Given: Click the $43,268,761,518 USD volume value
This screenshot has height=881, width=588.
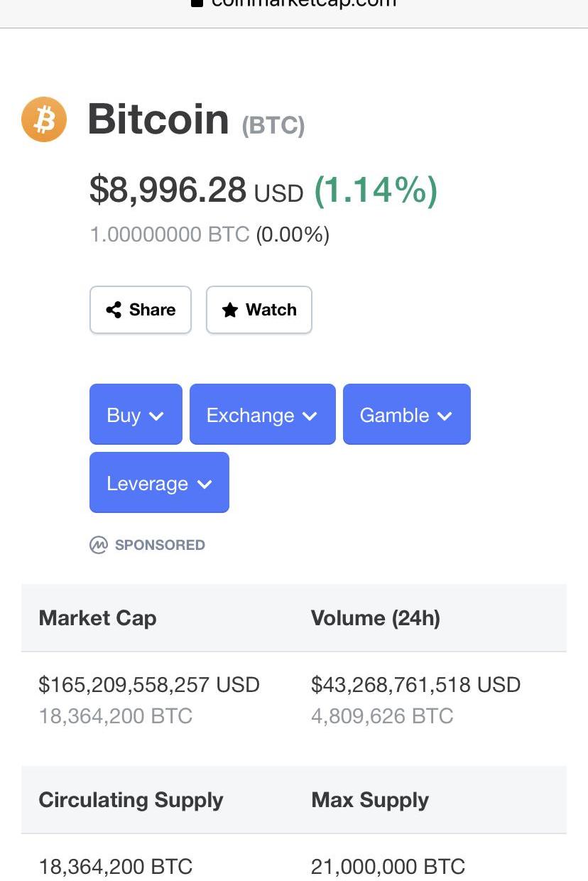Looking at the screenshot, I should point(415,685).
